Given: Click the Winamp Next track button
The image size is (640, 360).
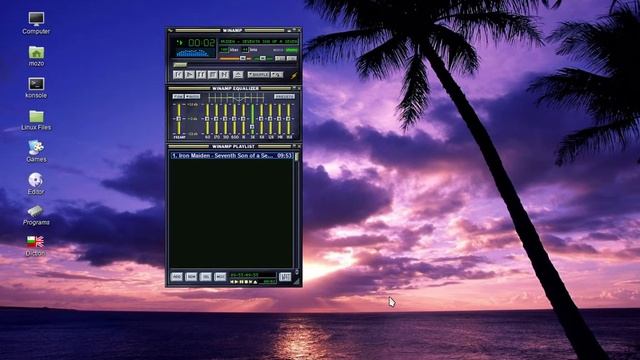Looking at the screenshot, I should tap(224, 75).
